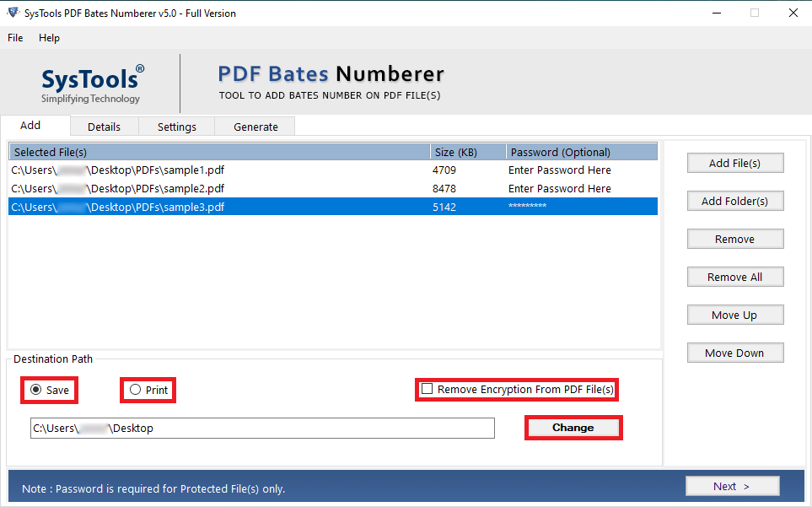The image size is (812, 507).
Task: Click the SysTools logo in the header
Action: point(92,84)
